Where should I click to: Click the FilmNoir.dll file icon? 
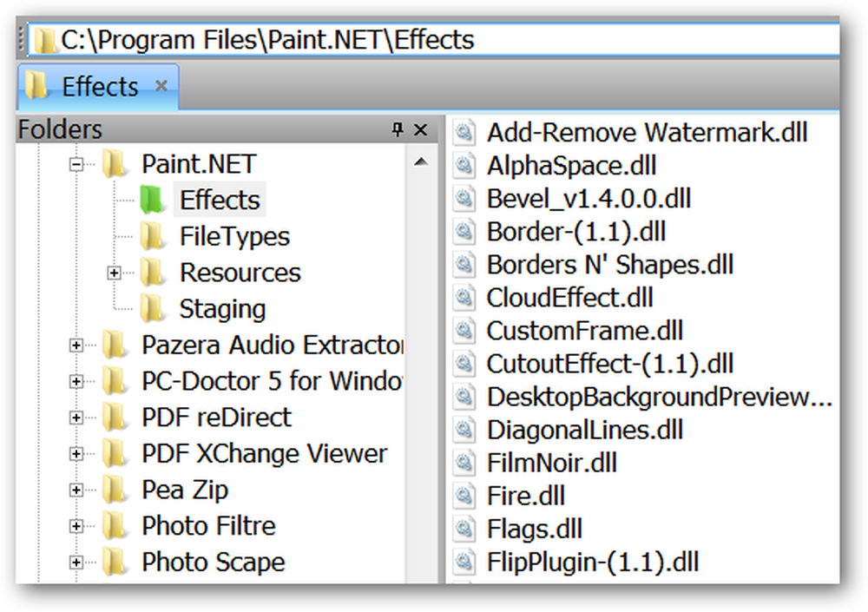point(464,463)
